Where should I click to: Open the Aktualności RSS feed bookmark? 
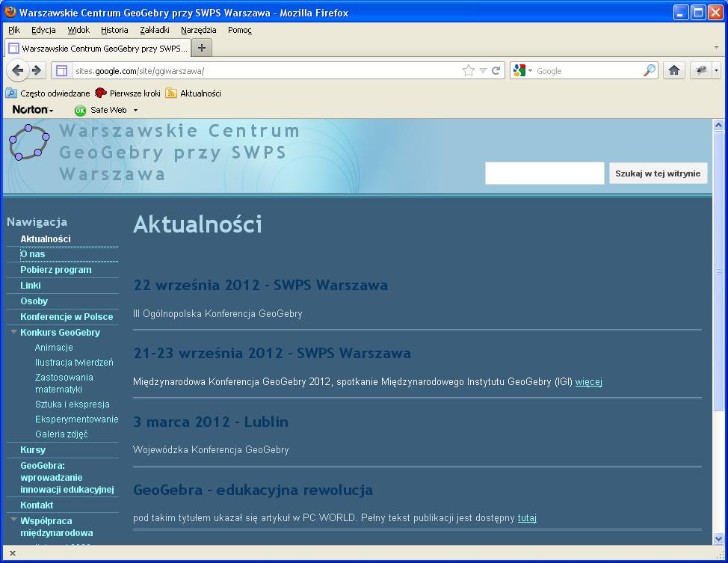coord(194,93)
